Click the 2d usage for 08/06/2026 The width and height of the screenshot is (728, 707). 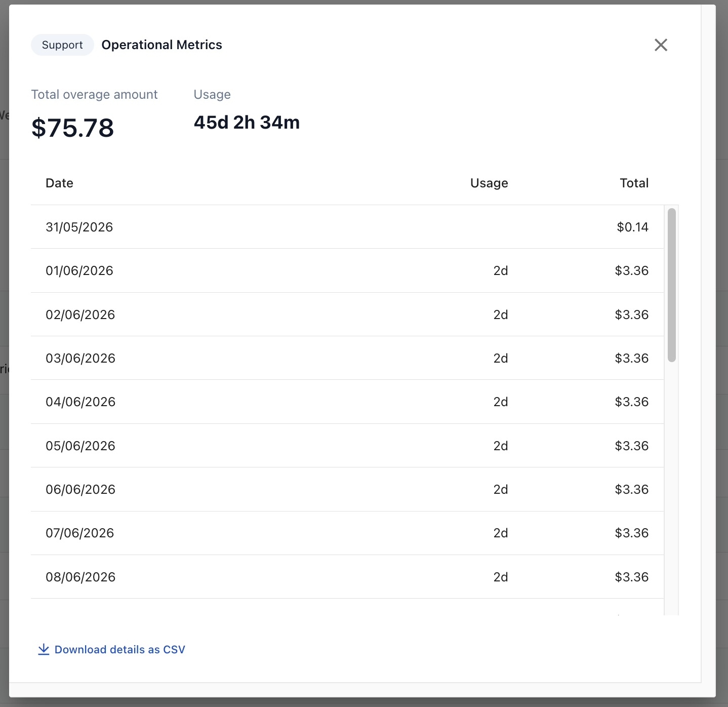pyautogui.click(x=501, y=577)
